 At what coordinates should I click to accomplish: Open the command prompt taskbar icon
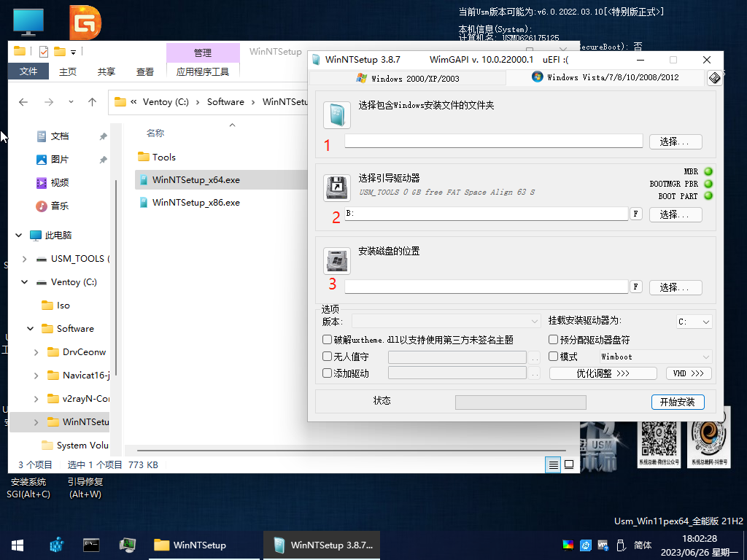point(91,545)
